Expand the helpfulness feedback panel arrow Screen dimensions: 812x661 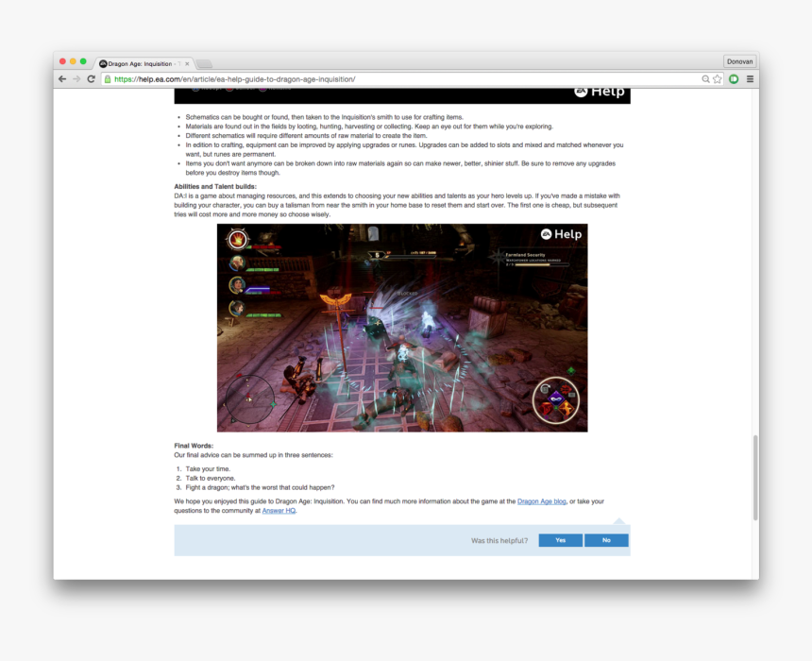click(x=619, y=518)
